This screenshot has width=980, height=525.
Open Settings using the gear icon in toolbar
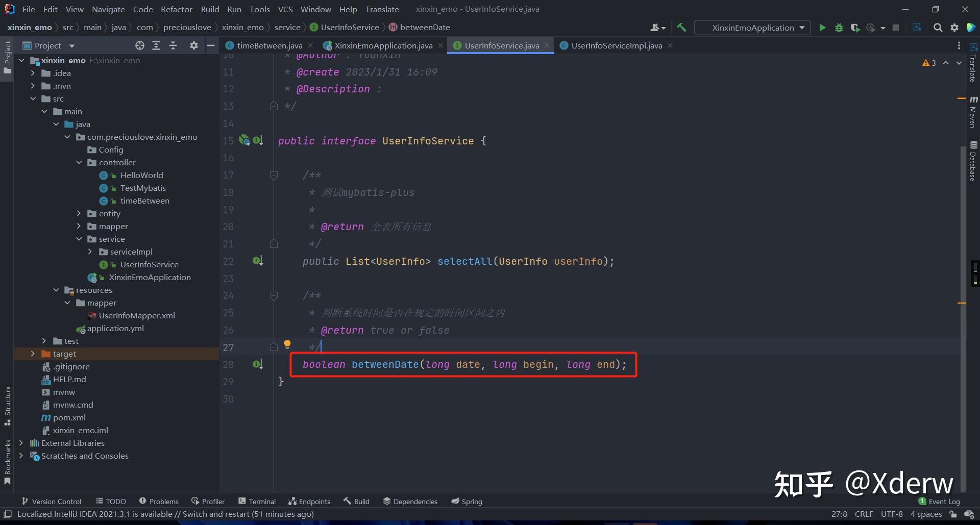click(954, 28)
